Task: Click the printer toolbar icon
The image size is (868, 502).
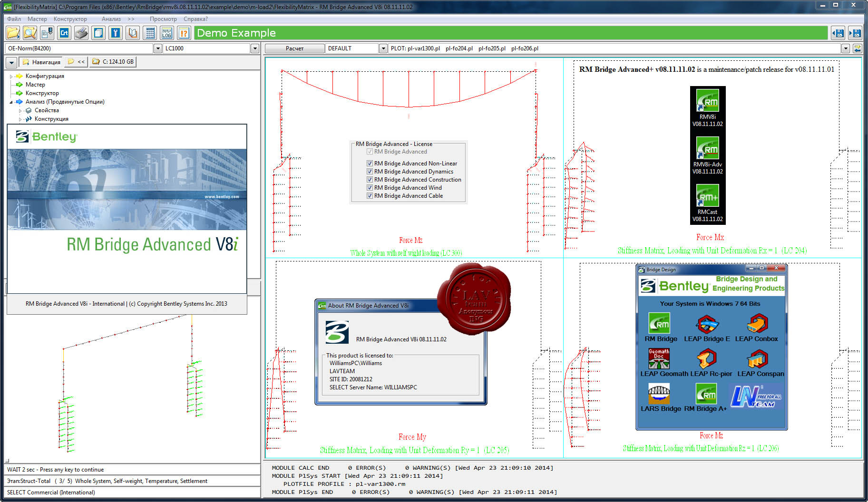Action: [81, 33]
